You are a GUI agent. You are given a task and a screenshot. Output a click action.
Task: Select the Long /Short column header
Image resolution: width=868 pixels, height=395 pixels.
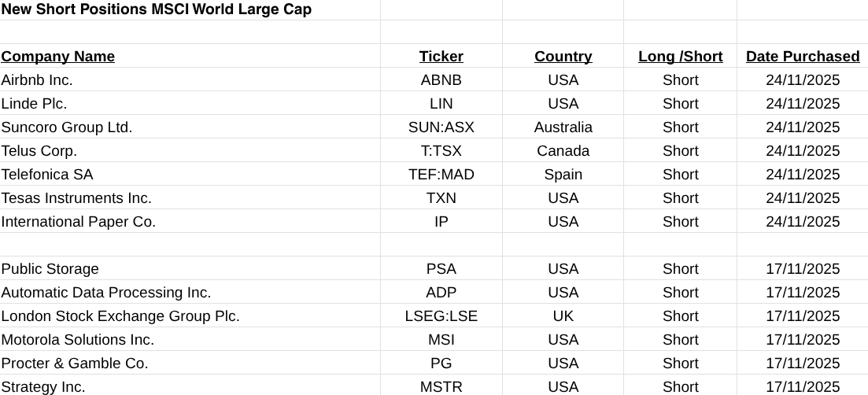680,57
